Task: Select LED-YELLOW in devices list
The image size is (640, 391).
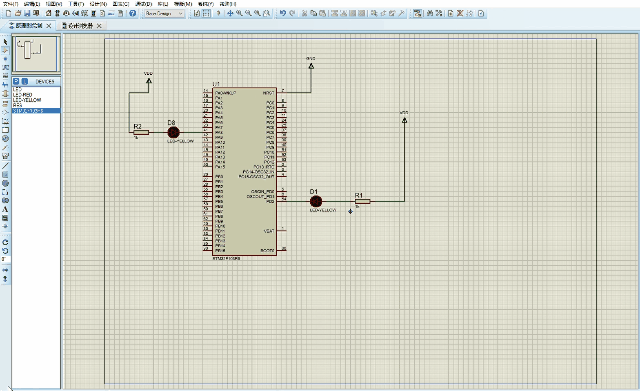Action: [x=36, y=100]
